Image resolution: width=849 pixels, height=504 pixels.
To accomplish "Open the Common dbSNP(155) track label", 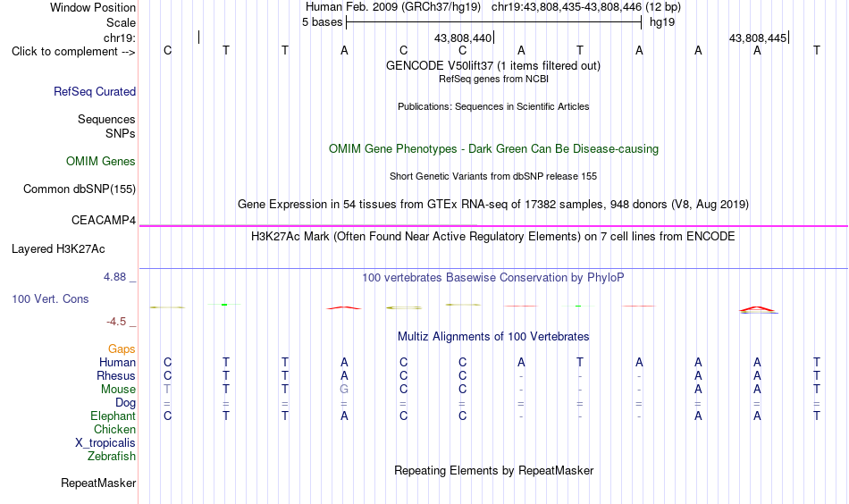I will (x=80, y=189).
